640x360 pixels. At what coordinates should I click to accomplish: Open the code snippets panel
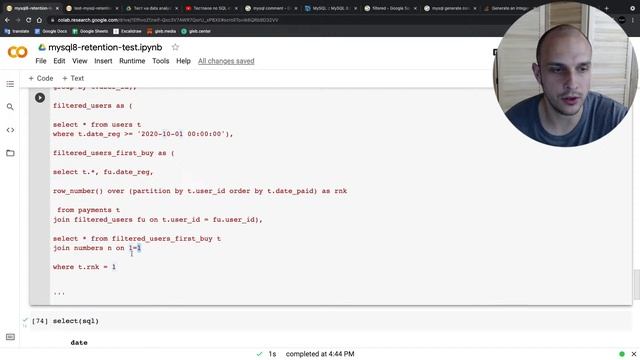10,130
